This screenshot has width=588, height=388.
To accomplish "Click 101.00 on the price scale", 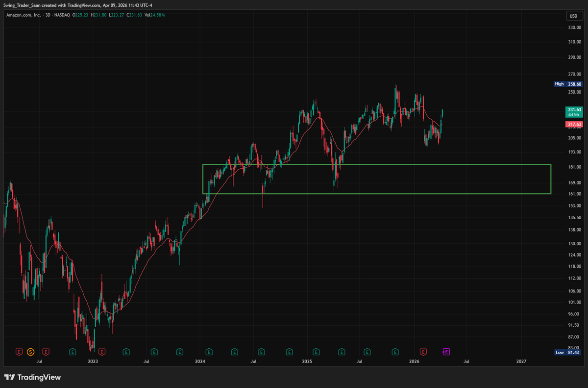I will pyautogui.click(x=574, y=302).
